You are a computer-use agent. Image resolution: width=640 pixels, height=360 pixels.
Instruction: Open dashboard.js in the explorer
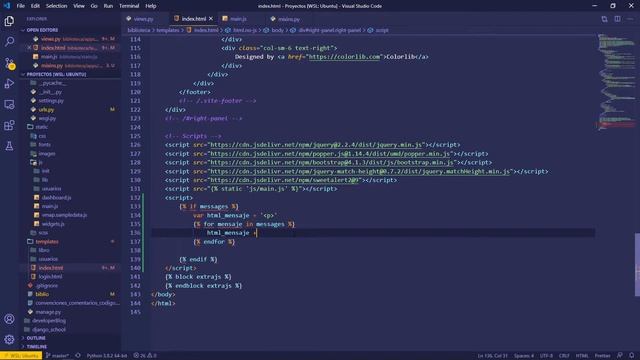(56, 198)
